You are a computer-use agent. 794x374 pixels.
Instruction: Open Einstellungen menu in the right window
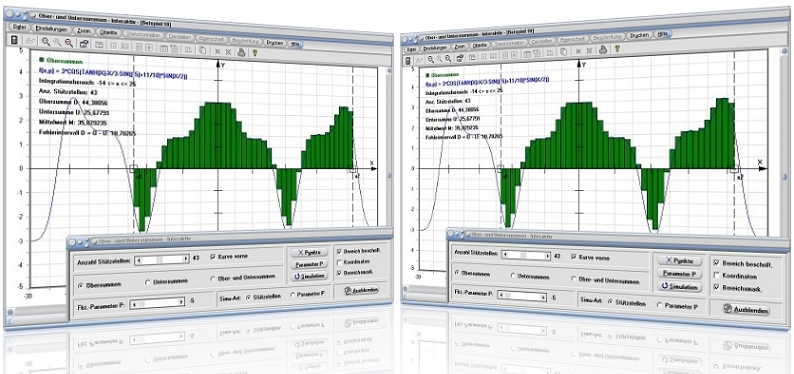(434, 48)
